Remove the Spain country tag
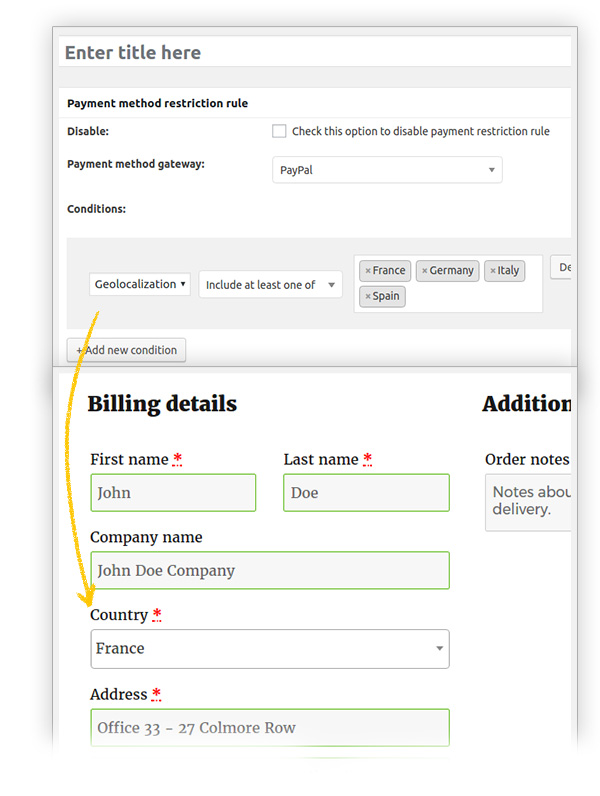The width and height of the screenshot is (600, 796). [368, 297]
